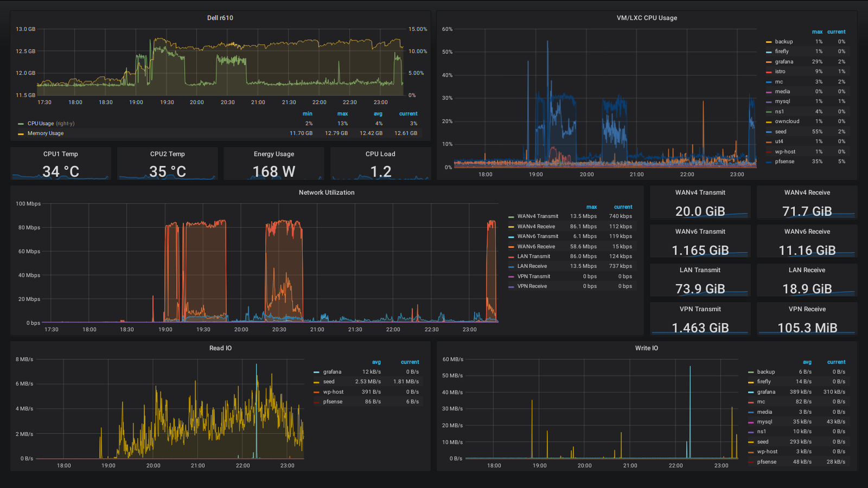
Task: Click istro color swatch in CPU Usage legend
Action: tap(769, 72)
